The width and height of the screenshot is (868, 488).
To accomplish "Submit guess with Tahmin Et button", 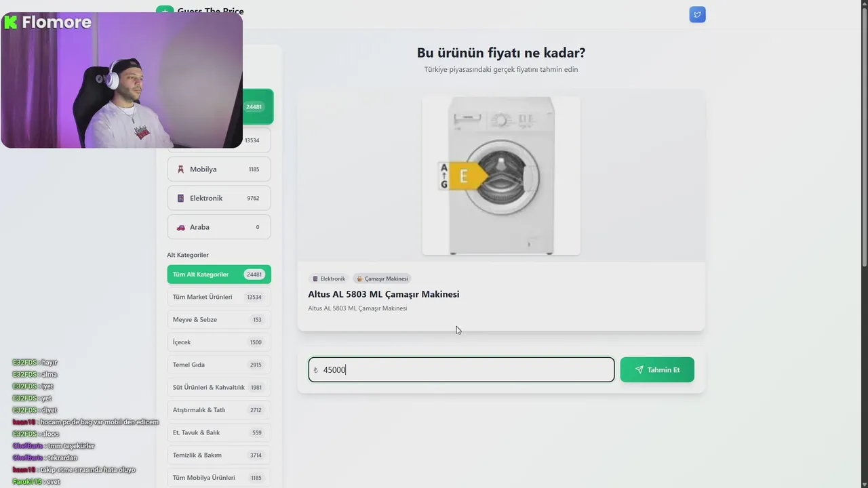I will [x=657, y=369].
